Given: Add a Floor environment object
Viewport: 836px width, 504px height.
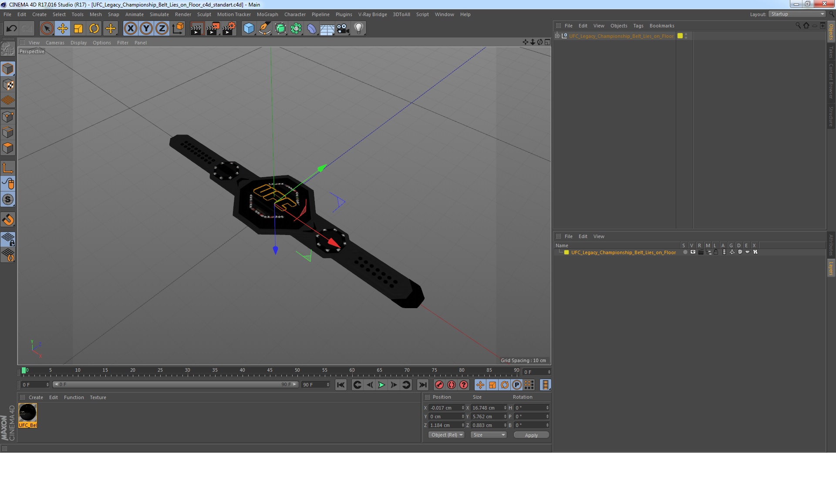Looking at the screenshot, I should (x=327, y=29).
